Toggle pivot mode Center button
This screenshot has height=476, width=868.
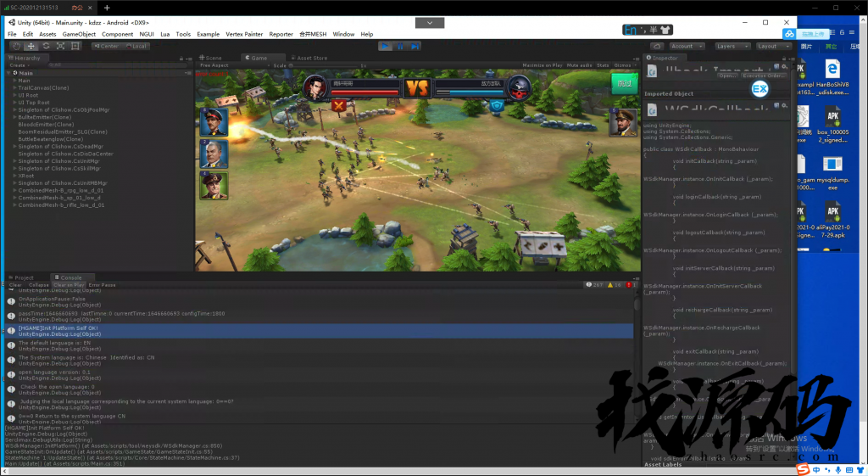106,46
